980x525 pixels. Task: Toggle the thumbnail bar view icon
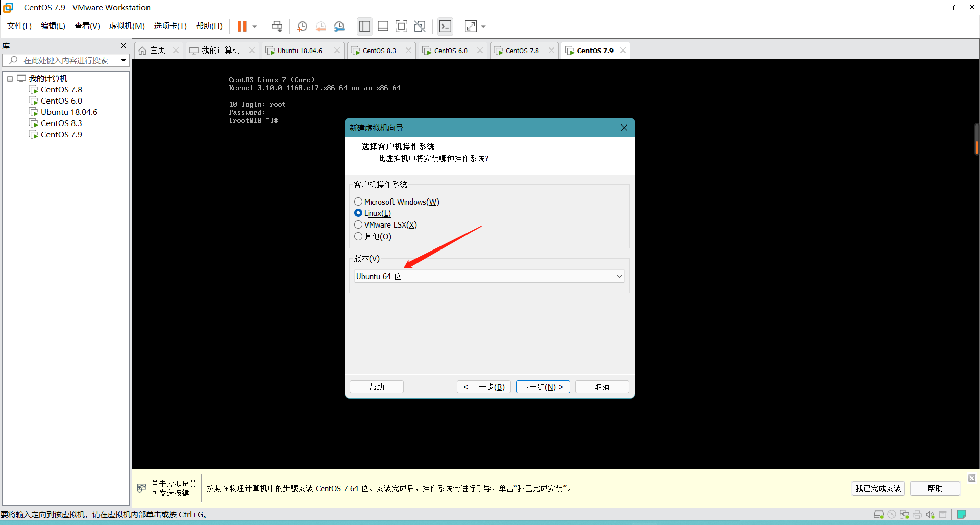pyautogui.click(x=383, y=26)
